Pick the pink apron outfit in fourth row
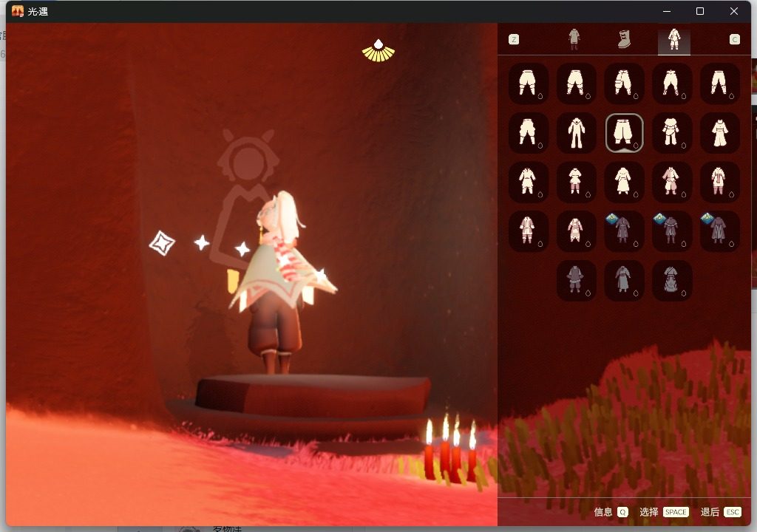757x532 pixels. pos(576,231)
